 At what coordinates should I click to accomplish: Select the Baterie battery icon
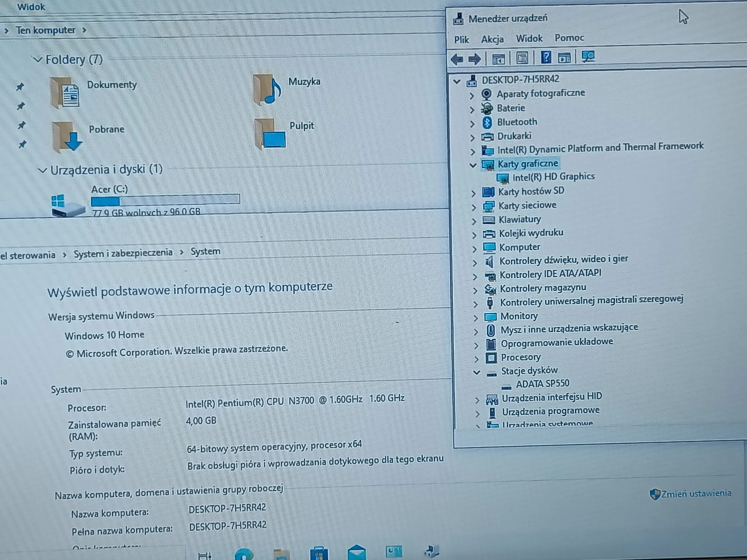(x=487, y=108)
